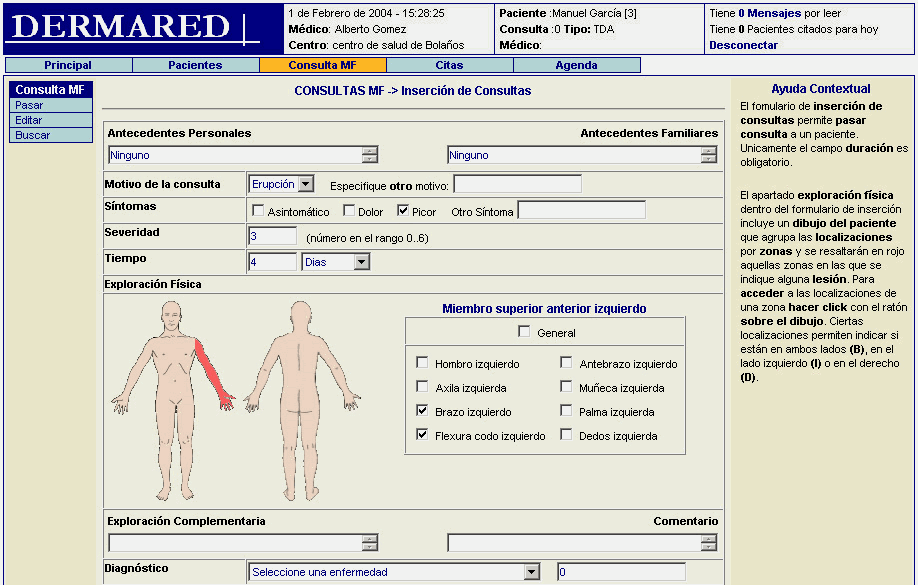
Task: Open Buscar in the left sidebar
Action: [33, 135]
